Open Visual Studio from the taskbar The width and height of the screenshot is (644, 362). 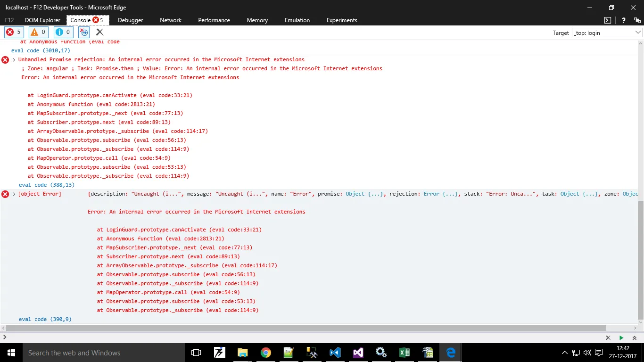pos(358,353)
